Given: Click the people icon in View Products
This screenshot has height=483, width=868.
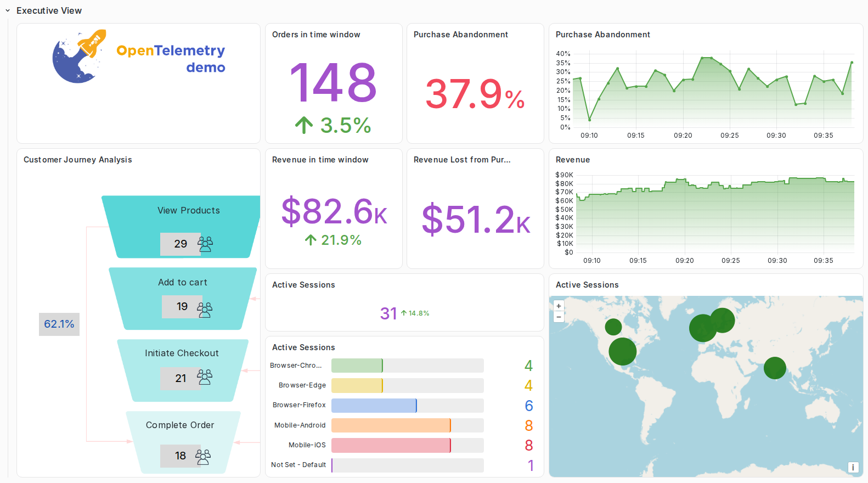Looking at the screenshot, I should click(x=205, y=244).
